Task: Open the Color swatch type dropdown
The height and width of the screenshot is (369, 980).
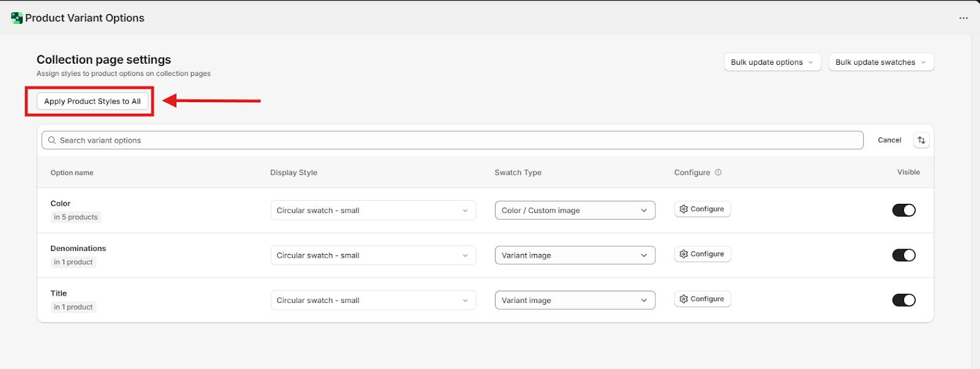Action: (x=575, y=211)
